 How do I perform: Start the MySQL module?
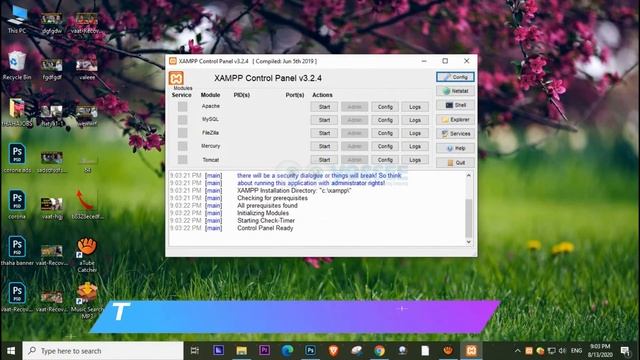coord(324,120)
